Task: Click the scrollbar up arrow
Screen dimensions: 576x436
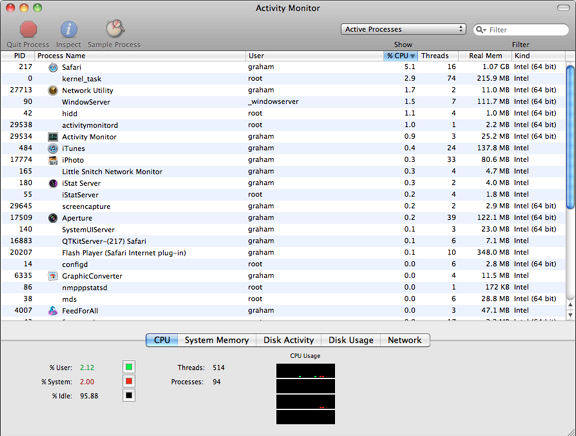Action: tap(570, 305)
